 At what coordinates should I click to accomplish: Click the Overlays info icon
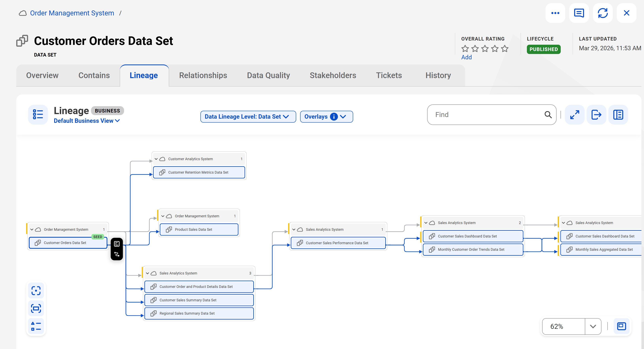click(x=334, y=117)
